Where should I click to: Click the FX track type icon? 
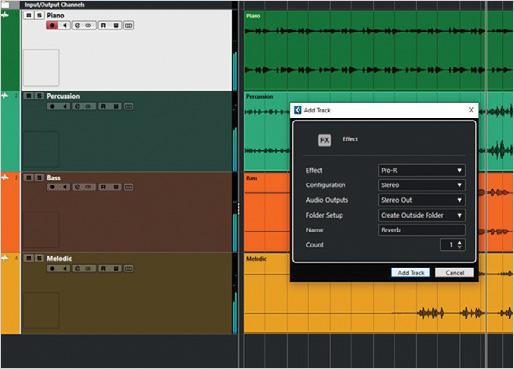click(324, 140)
